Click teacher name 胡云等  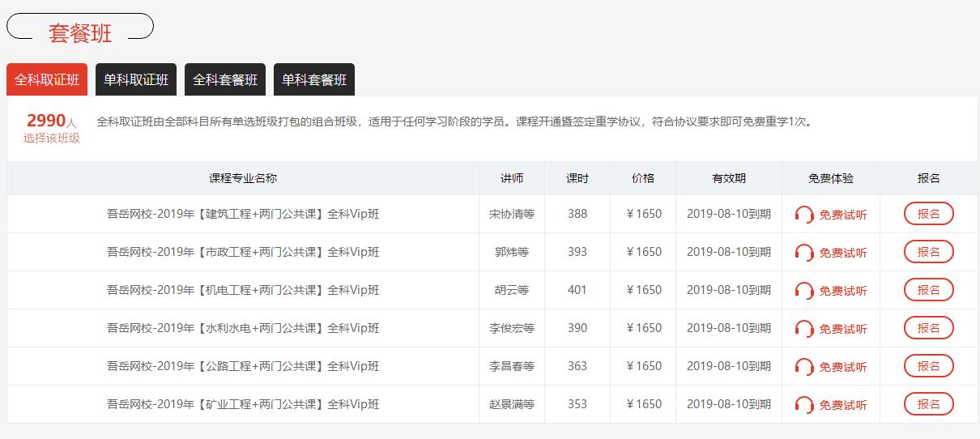tap(512, 290)
